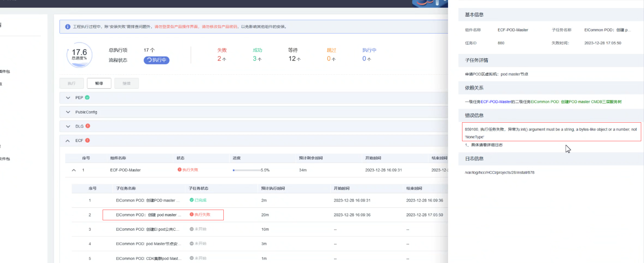Click the subtask 2 start time 2023-12-28 16:09:36
The width and height of the screenshot is (644, 263).
pos(352,215)
